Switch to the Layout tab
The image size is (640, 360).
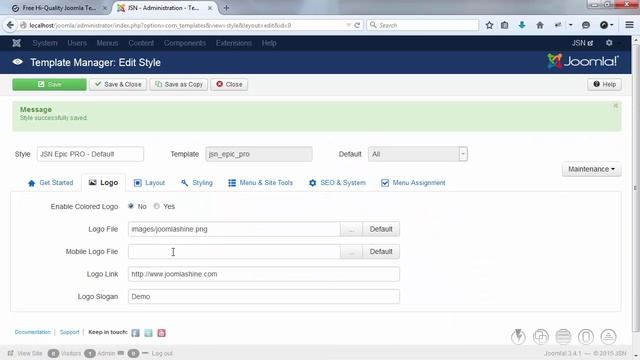[149, 182]
